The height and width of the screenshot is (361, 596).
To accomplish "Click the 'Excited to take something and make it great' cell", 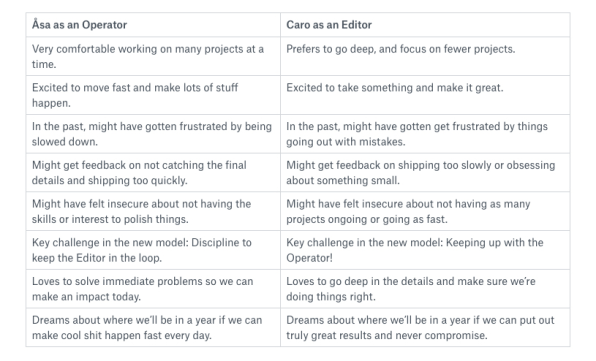I will click(x=425, y=95).
